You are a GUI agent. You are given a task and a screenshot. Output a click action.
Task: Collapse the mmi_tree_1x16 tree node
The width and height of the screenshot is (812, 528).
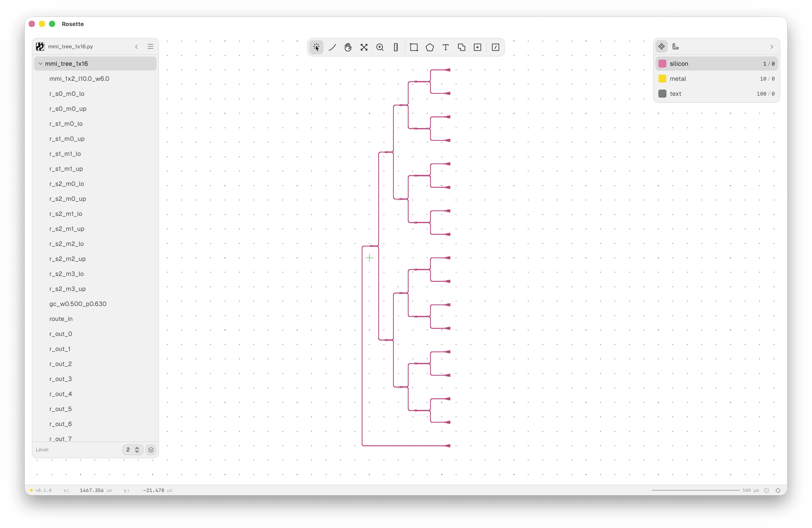tap(41, 64)
